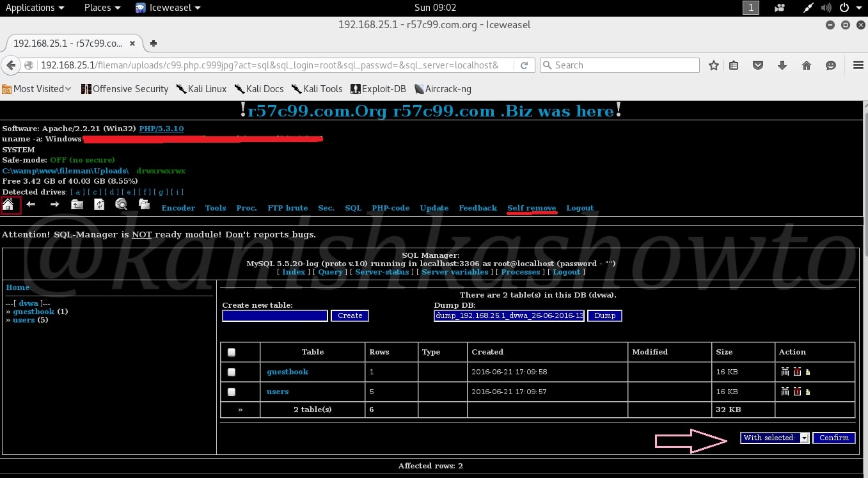Focus the Dump DB filename field
The width and height of the screenshot is (868, 478).
click(509, 315)
